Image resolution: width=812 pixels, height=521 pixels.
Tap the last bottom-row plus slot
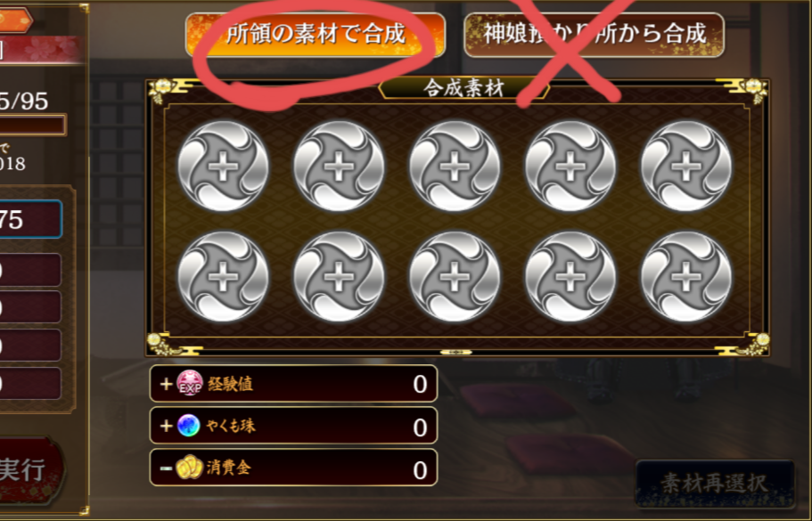pos(686,277)
